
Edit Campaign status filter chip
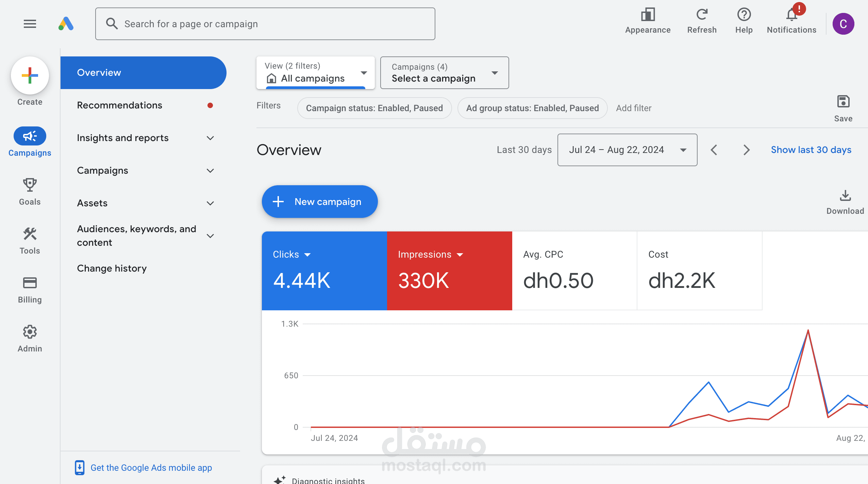pyautogui.click(x=374, y=108)
